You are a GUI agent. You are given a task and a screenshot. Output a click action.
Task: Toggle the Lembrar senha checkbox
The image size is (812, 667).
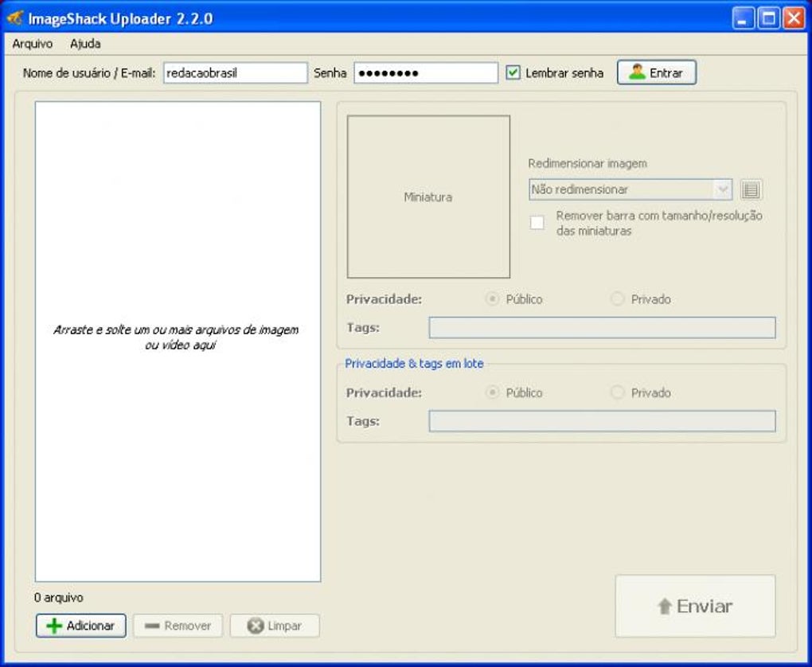point(513,72)
